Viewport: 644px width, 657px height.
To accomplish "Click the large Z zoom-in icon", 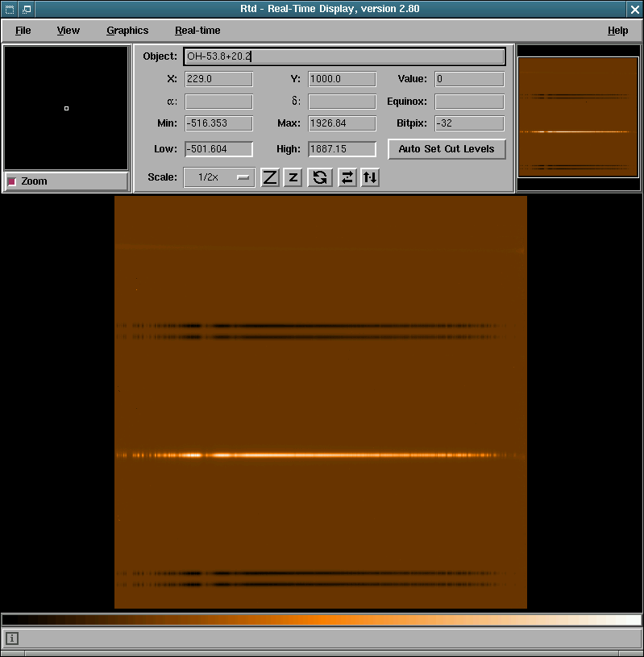I will pyautogui.click(x=270, y=177).
